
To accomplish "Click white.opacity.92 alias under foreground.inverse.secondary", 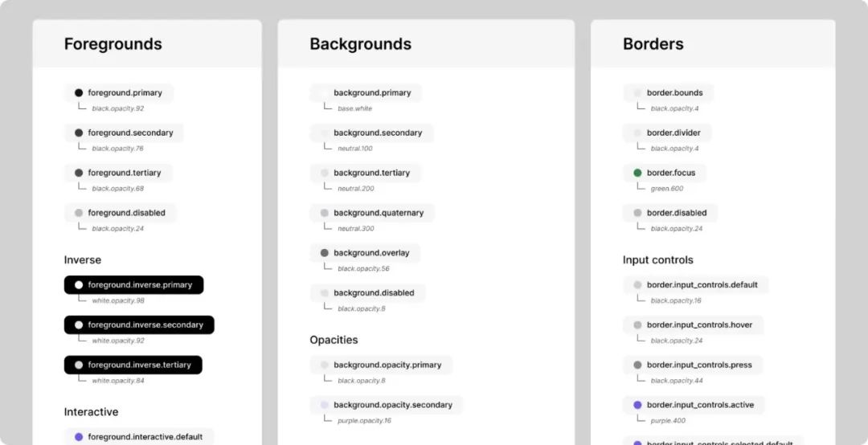I will coord(118,341).
